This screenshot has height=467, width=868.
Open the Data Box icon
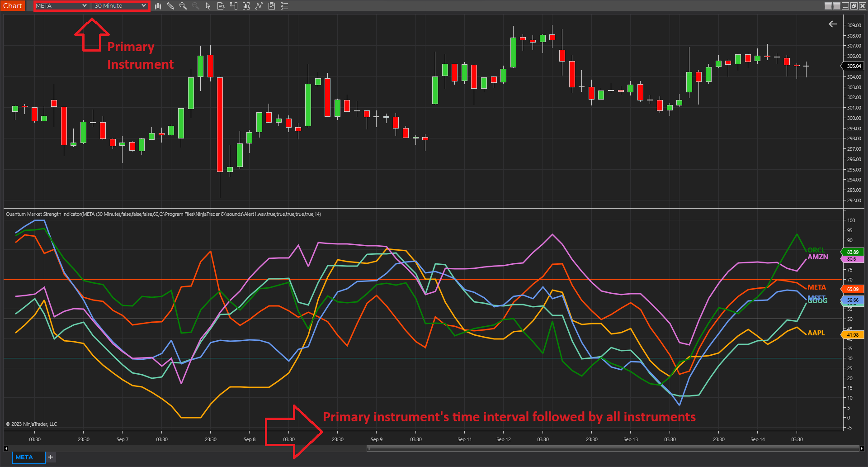(221, 6)
